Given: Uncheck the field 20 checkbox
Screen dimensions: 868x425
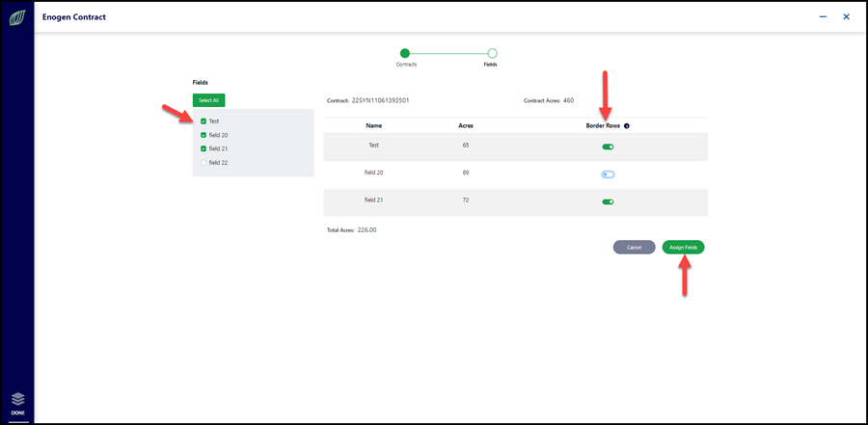Looking at the screenshot, I should pos(203,135).
